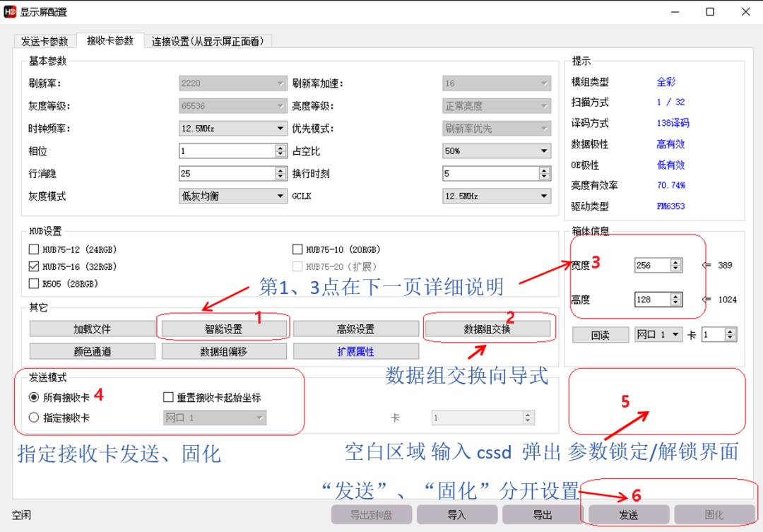763x532 pixels.
Task: Click the 数据组偏移 data group offset button
Action: point(225,350)
